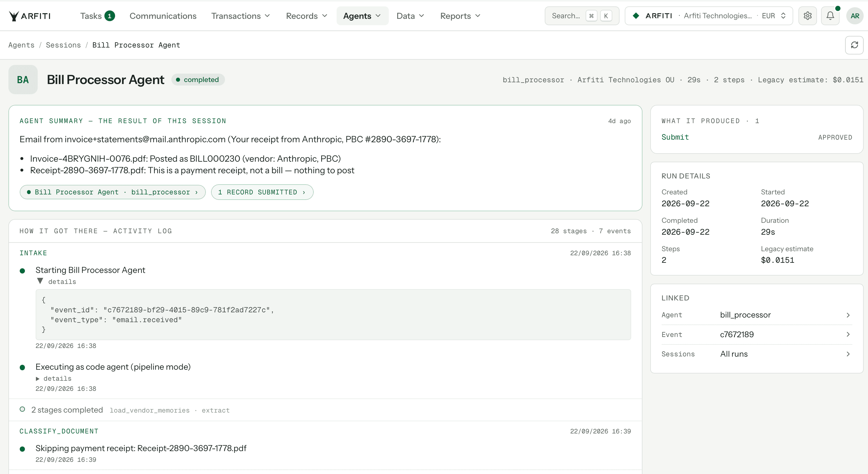Expand details under Executing as code agent

point(54,378)
